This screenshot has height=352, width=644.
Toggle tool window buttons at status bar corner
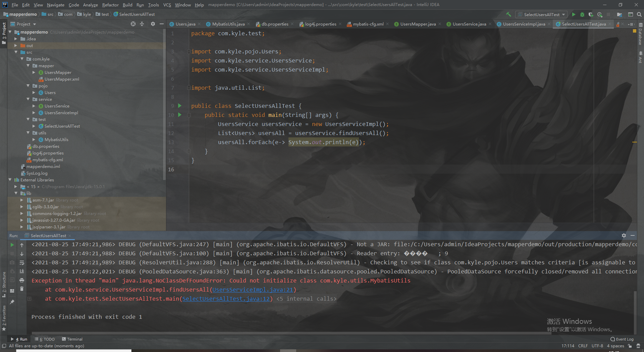[4, 346]
